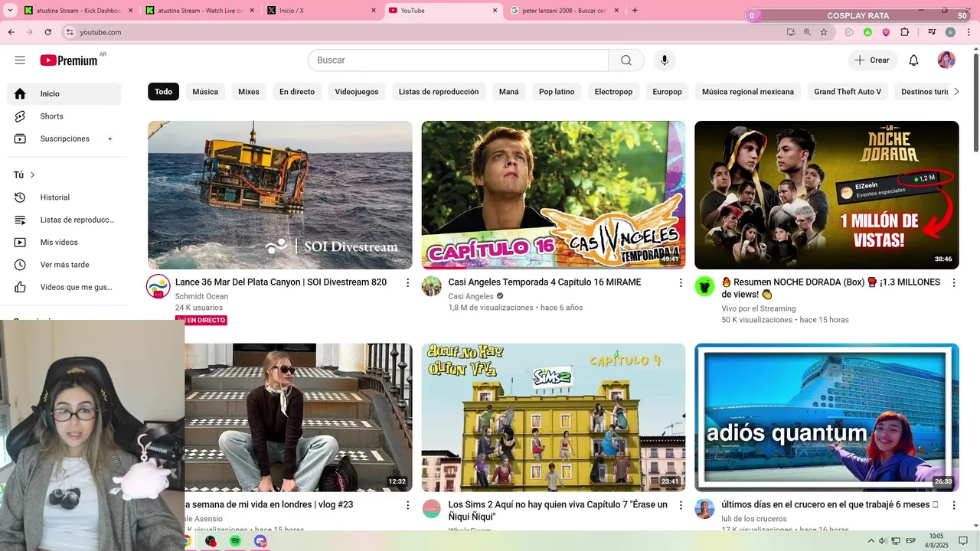Image resolution: width=980 pixels, height=551 pixels.
Task: Open Suscripciones in the sidebar
Action: click(64, 139)
